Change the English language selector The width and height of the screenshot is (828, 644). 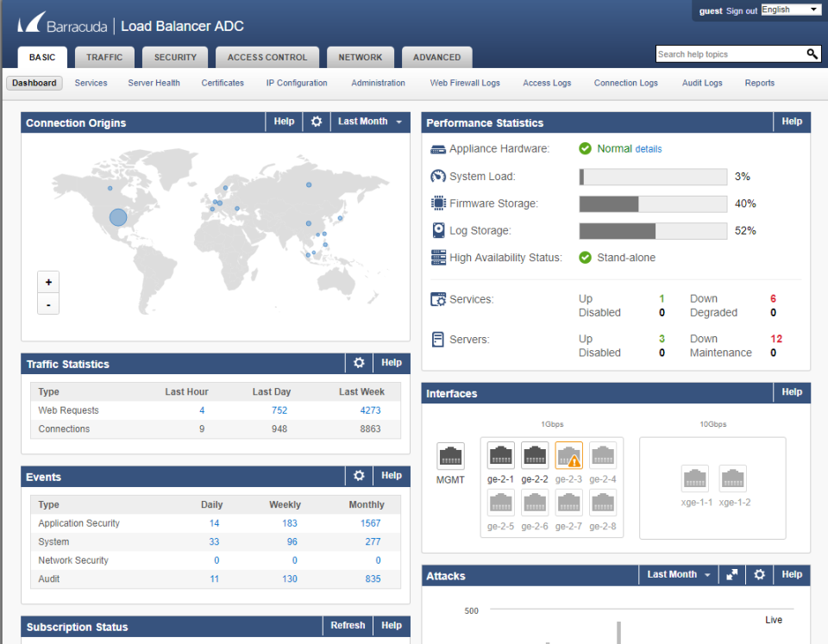791,9
